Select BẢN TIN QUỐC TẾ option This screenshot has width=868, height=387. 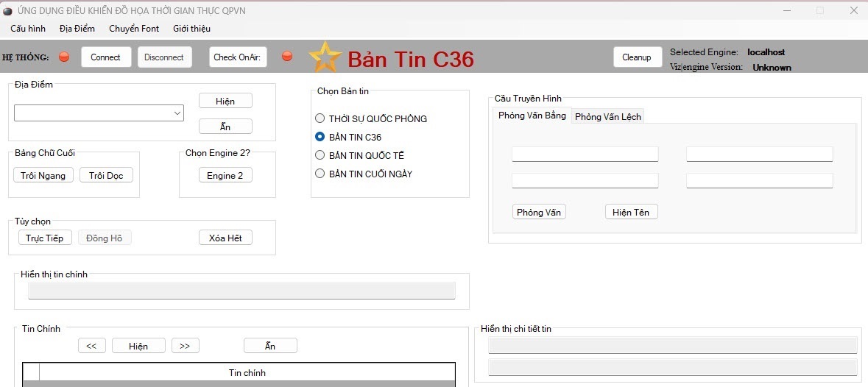[x=320, y=155]
